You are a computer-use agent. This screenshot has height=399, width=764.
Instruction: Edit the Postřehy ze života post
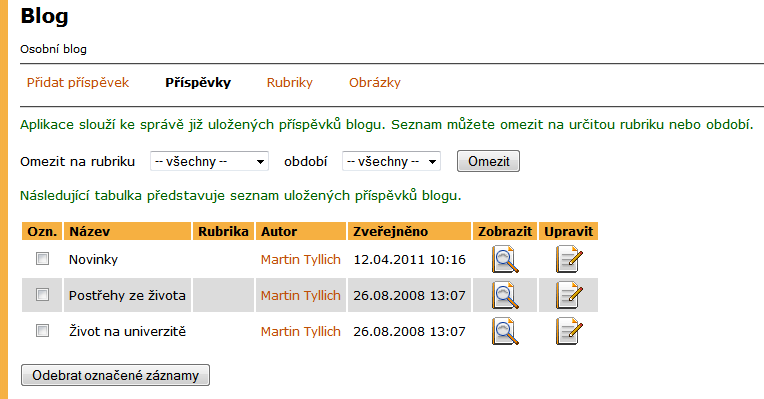click(569, 296)
